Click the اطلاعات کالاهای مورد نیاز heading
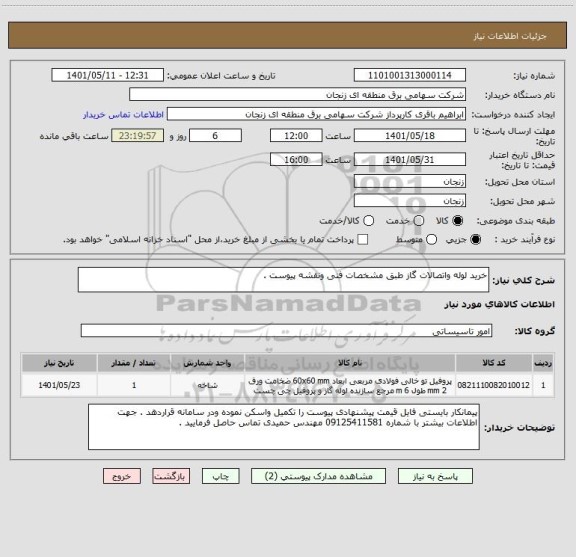Screen dimensions: 576x557 pyautogui.click(x=500, y=304)
